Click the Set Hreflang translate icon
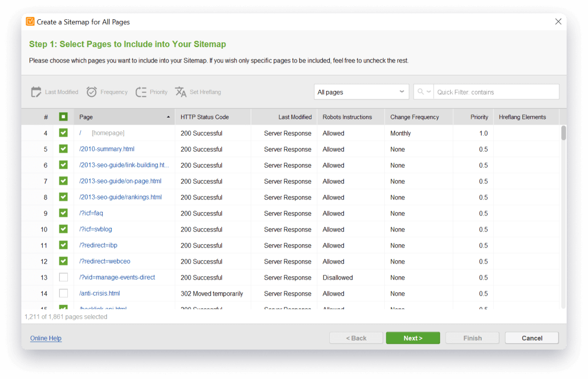The height and width of the screenshot is (379, 588). (x=181, y=92)
